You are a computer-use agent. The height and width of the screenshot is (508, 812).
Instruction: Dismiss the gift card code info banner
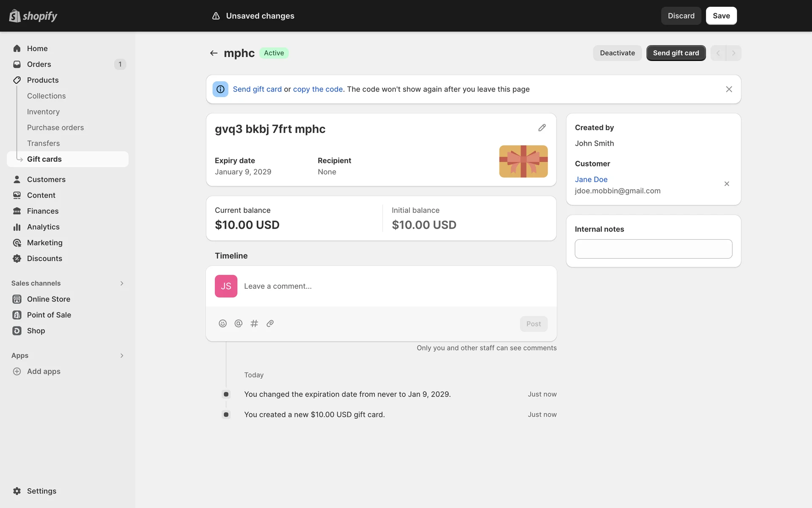(729, 89)
